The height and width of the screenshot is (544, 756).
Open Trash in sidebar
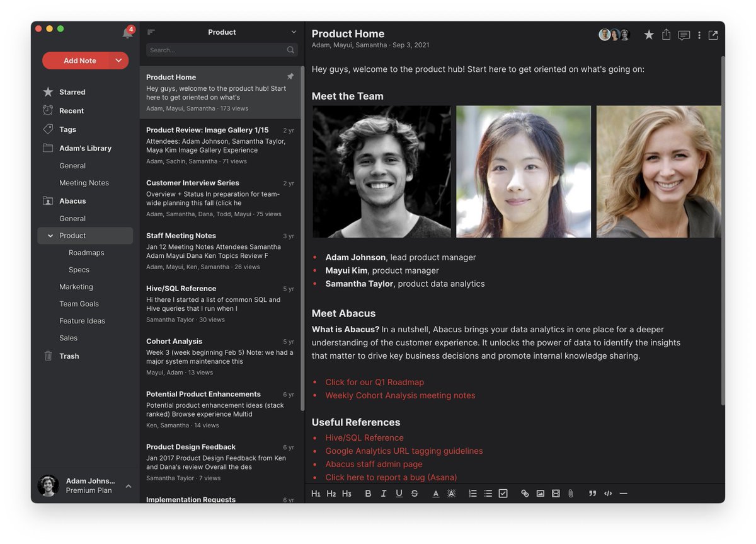coord(69,356)
